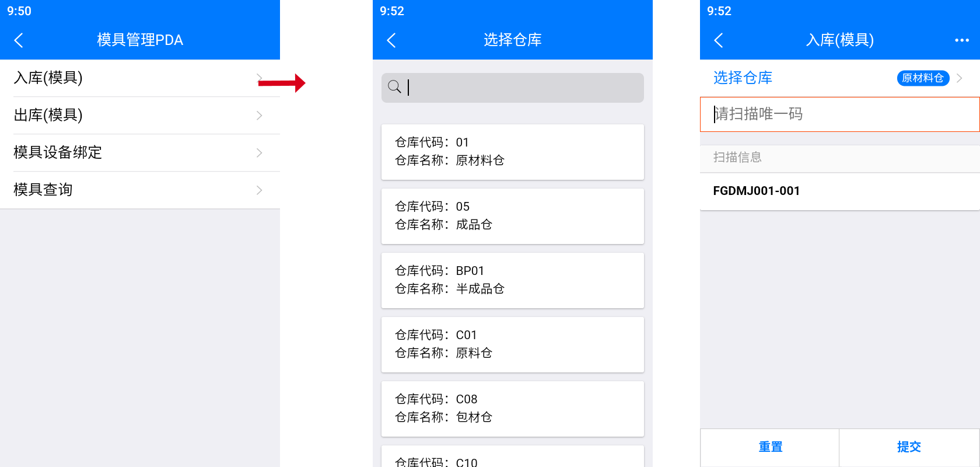Select warehouse 01 原材料仓
Viewport: 980px width, 467px height.
click(x=512, y=152)
